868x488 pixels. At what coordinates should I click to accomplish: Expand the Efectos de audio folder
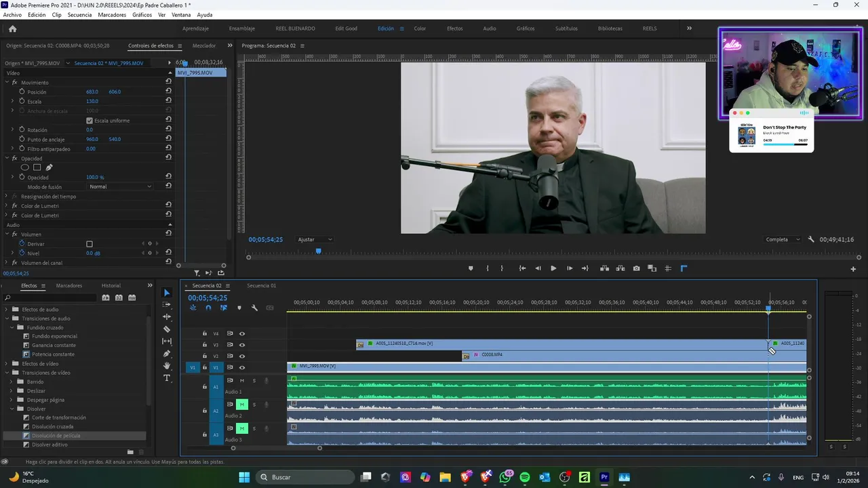[x=7, y=310]
